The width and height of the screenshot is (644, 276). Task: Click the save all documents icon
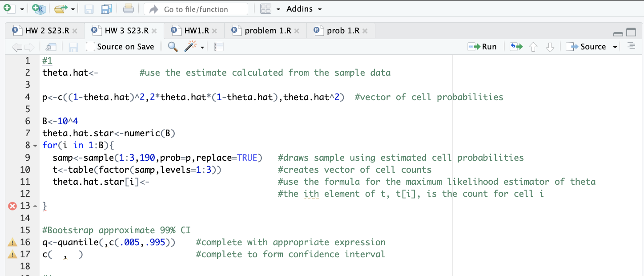106,9
